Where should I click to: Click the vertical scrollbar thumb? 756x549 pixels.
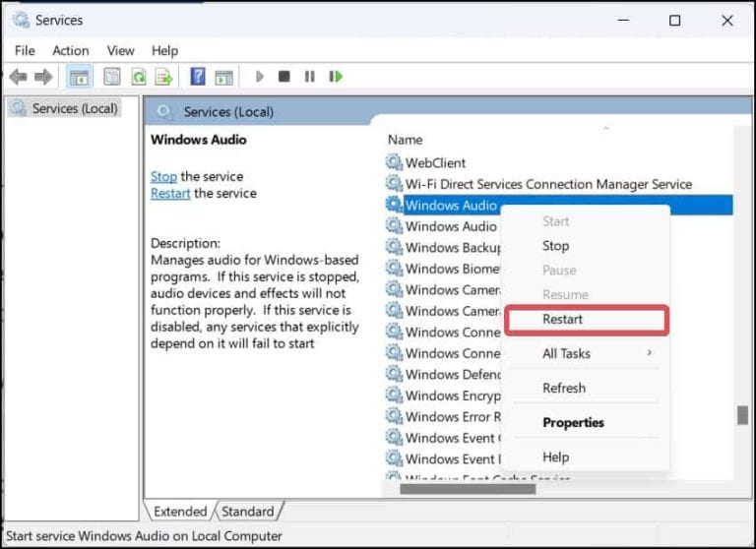click(742, 415)
